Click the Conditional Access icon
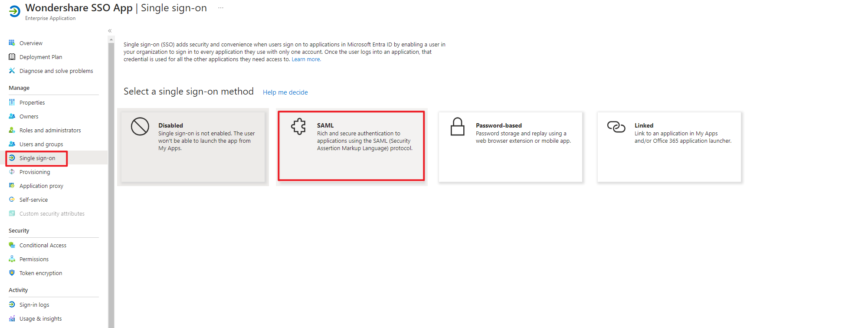This screenshot has width=868, height=328. (12, 245)
